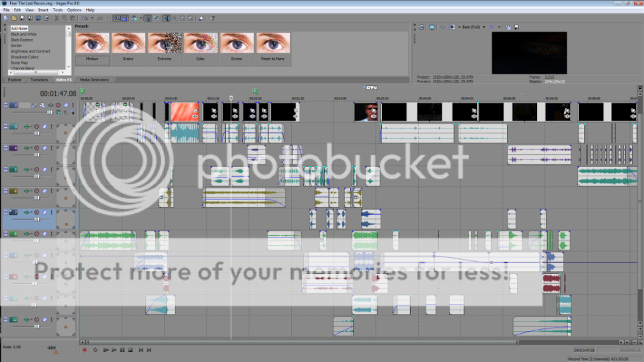This screenshot has width=644, height=362.
Task: Click Play From Start transport button
Action: [106, 350]
